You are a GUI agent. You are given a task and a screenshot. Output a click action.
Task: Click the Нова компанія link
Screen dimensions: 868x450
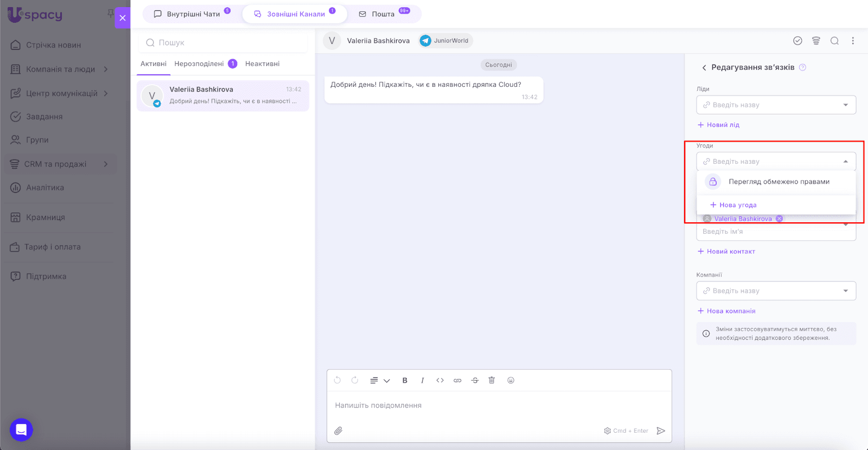tap(726, 311)
